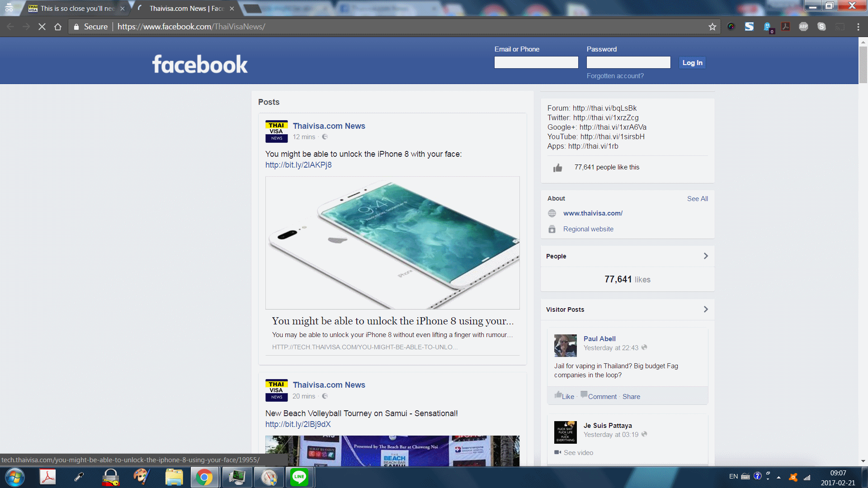Open See All in the About section

click(x=698, y=199)
